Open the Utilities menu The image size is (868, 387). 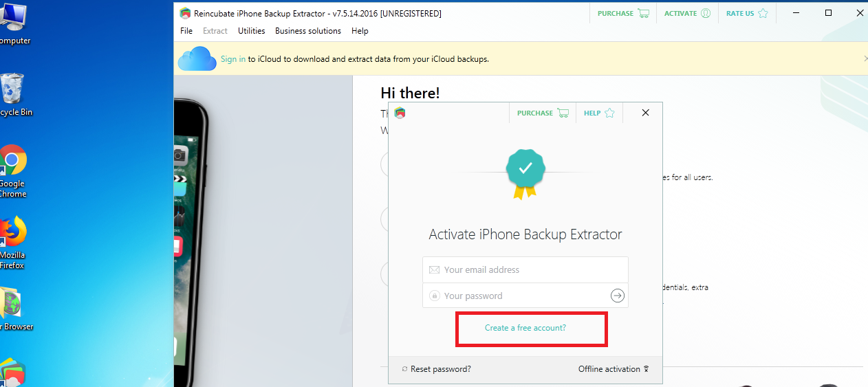(x=252, y=31)
